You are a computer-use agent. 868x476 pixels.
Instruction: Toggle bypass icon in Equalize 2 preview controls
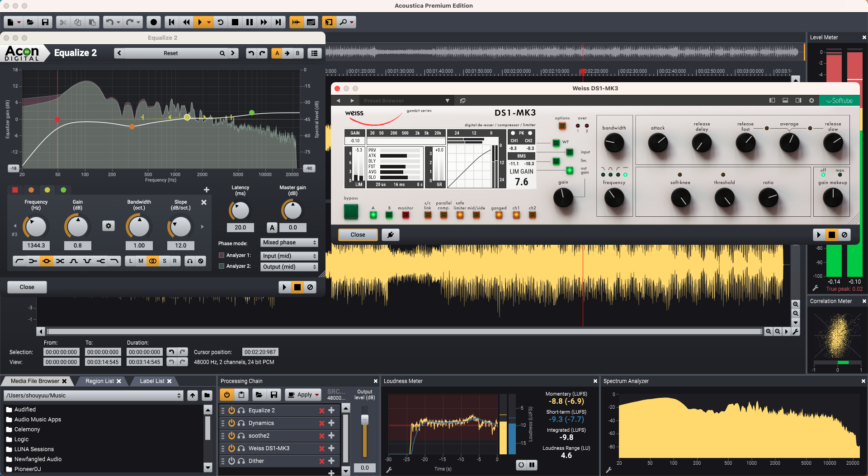click(310, 287)
